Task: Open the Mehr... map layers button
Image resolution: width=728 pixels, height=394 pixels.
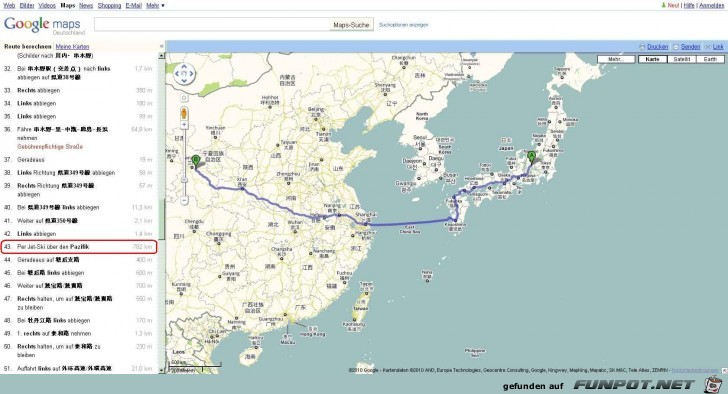Action: point(616,59)
